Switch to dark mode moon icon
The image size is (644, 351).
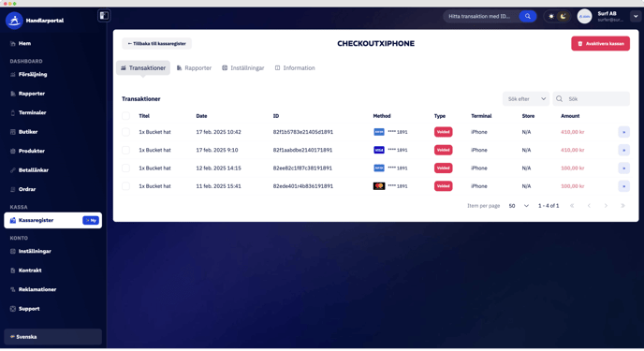tap(563, 17)
